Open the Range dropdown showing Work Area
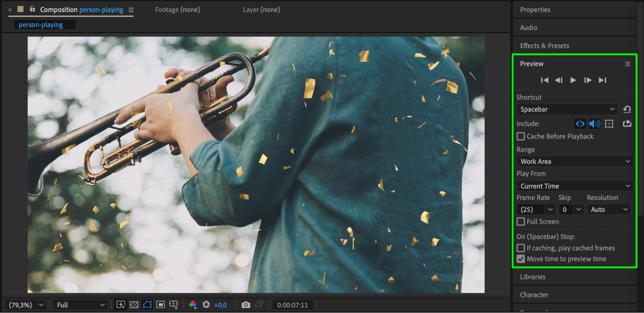The width and height of the screenshot is (644, 313). [575, 161]
